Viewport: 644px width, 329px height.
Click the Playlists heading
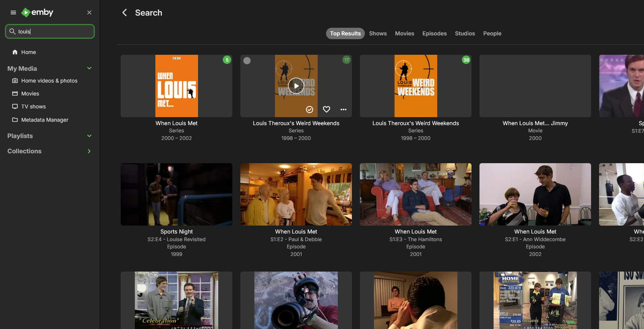click(20, 136)
